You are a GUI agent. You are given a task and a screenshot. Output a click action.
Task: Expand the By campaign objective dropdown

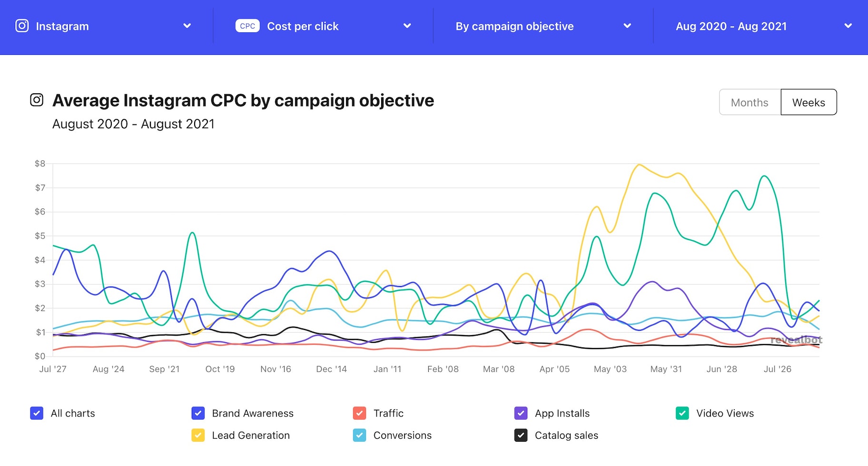click(627, 26)
